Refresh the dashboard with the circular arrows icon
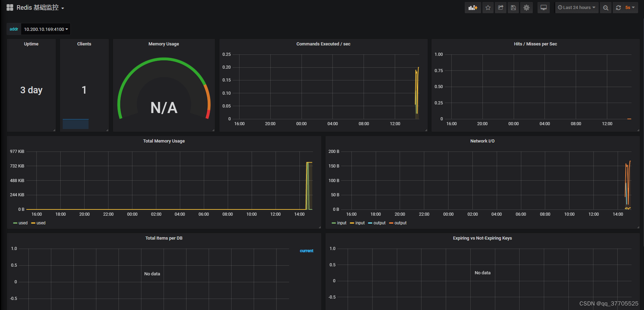Image resolution: width=644 pixels, height=310 pixels. (618, 8)
